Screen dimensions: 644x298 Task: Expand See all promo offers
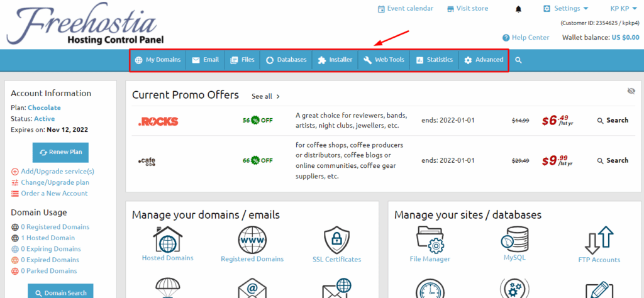click(x=266, y=96)
